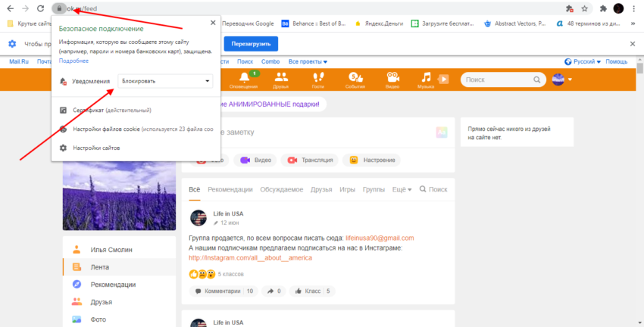This screenshot has width=644, height=327.
Task: Select the Друзья feed tab
Action: click(321, 189)
